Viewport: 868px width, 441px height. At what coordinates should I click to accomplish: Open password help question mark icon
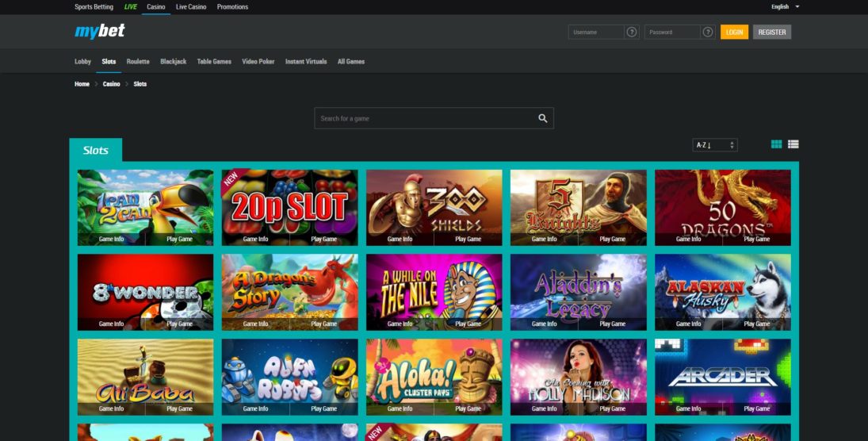[707, 33]
